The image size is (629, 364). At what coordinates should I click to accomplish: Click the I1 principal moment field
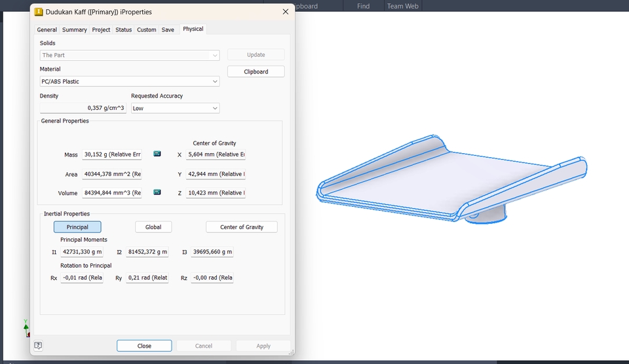click(82, 252)
